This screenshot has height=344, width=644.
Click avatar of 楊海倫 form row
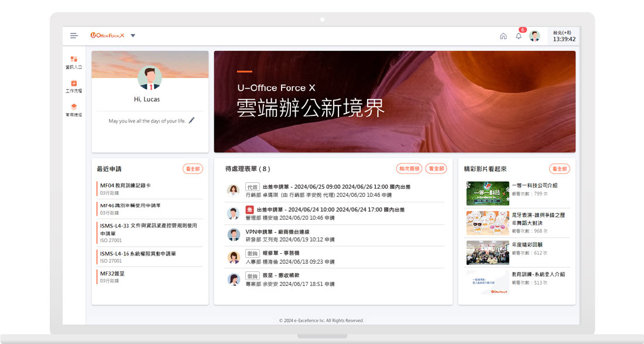point(233,257)
